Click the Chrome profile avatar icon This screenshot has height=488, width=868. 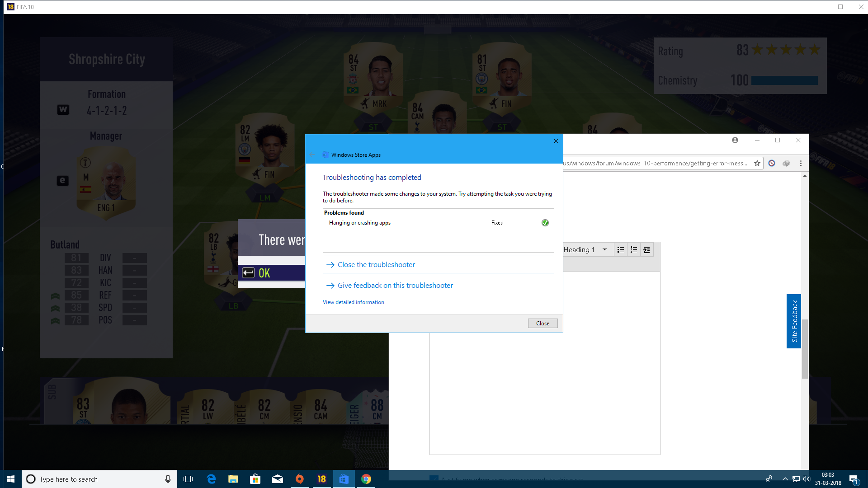coord(735,140)
